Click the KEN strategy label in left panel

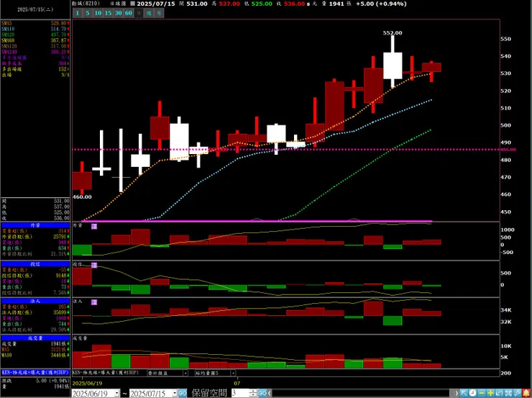[35, 372]
